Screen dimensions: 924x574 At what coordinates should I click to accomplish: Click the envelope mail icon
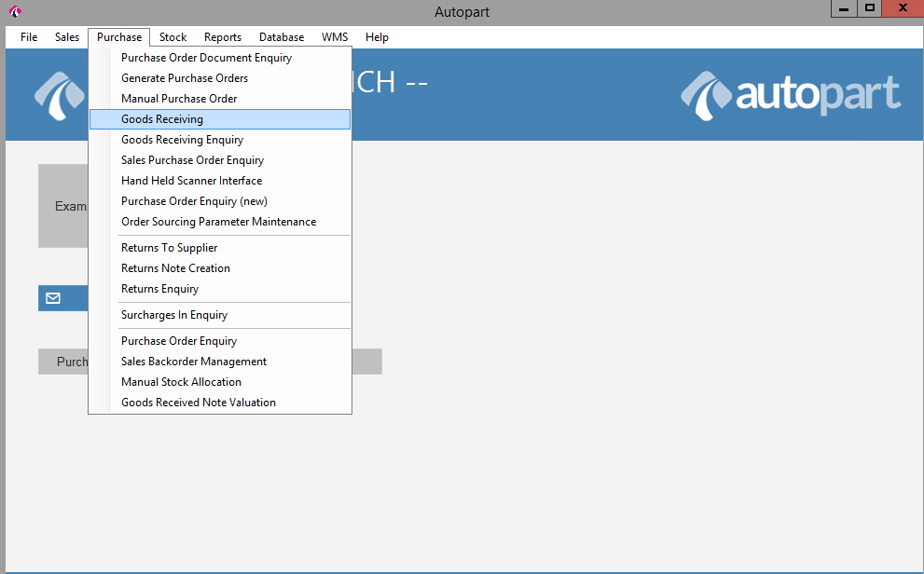[53, 298]
